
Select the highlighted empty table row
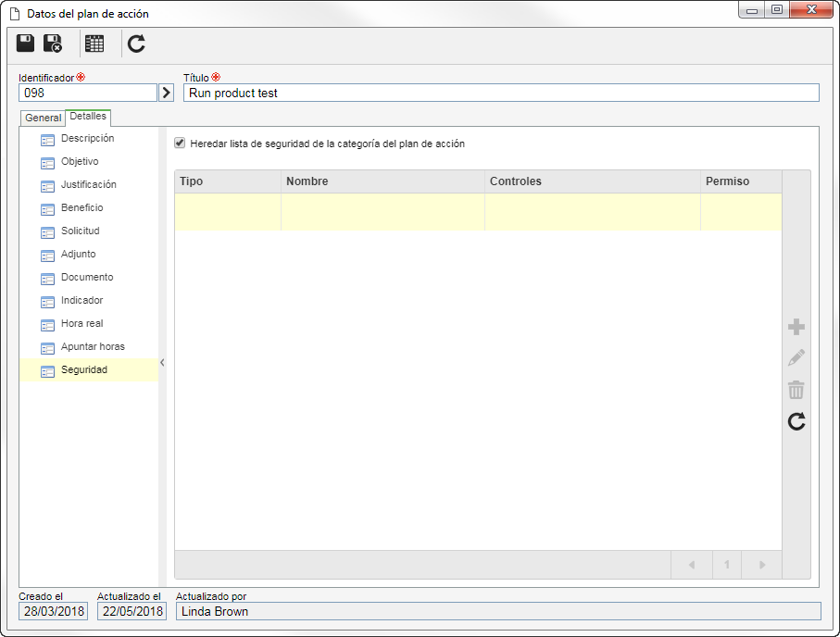[479, 212]
